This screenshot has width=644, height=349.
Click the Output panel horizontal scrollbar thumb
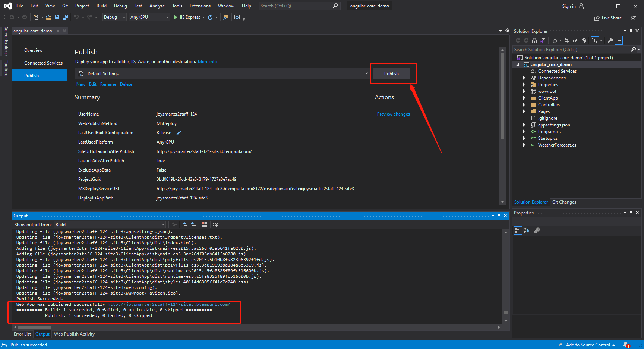click(34, 327)
